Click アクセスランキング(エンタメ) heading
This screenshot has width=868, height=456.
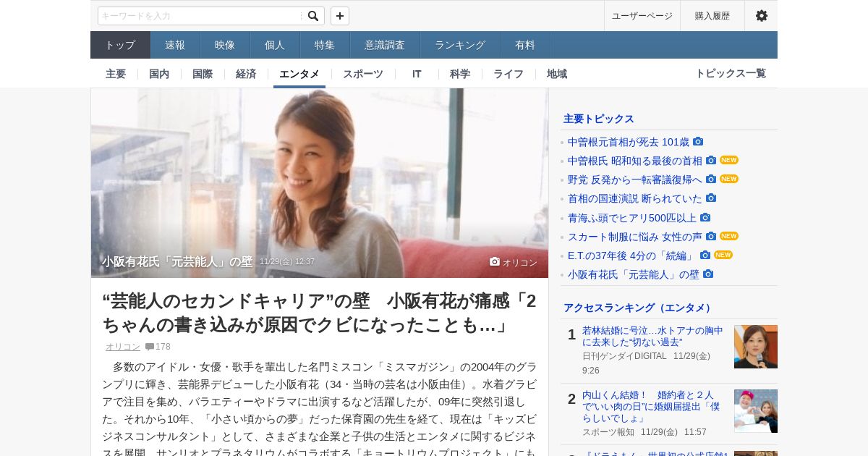pyautogui.click(x=639, y=308)
